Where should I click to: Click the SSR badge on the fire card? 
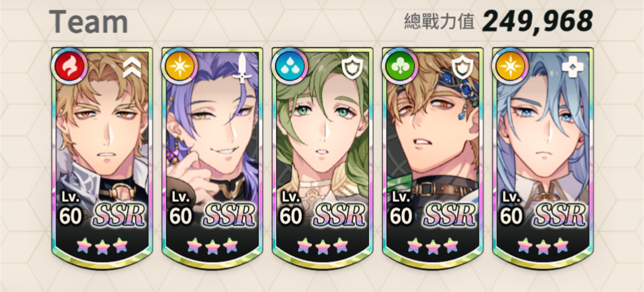119,215
